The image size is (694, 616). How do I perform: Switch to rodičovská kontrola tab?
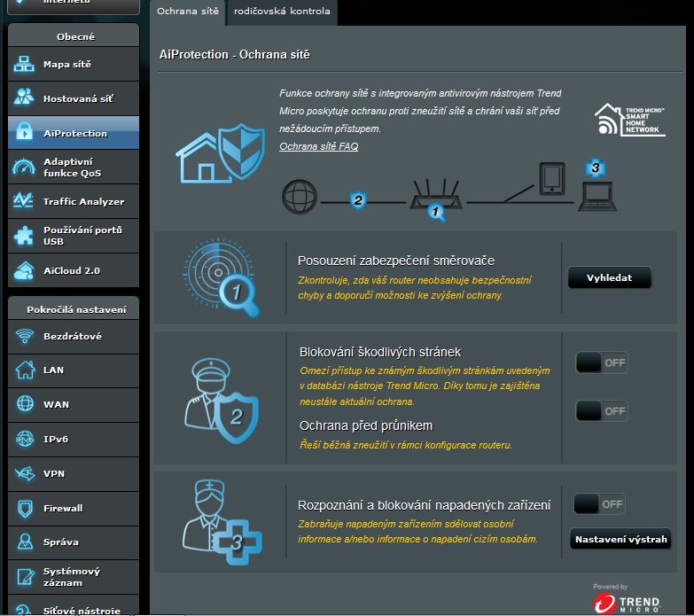[282, 12]
